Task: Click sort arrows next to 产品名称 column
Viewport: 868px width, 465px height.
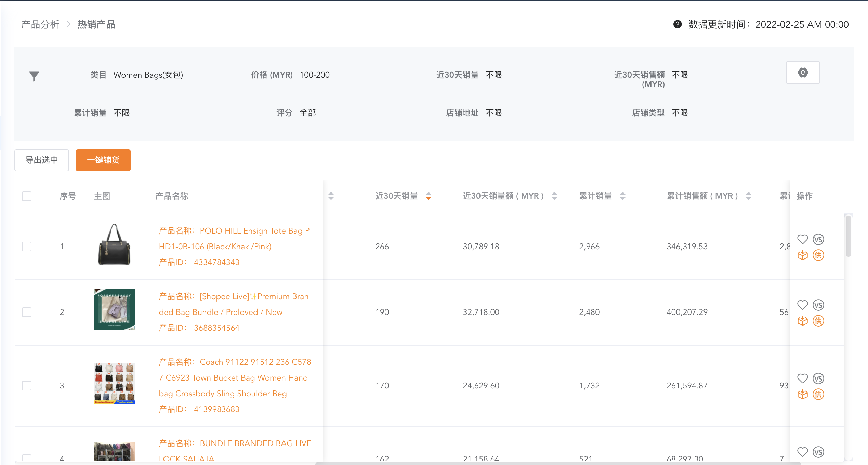Action: (x=331, y=196)
